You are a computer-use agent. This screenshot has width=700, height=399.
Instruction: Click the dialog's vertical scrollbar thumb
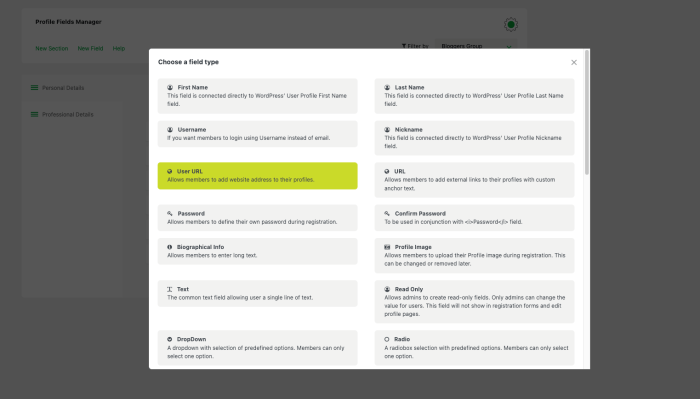(587, 112)
